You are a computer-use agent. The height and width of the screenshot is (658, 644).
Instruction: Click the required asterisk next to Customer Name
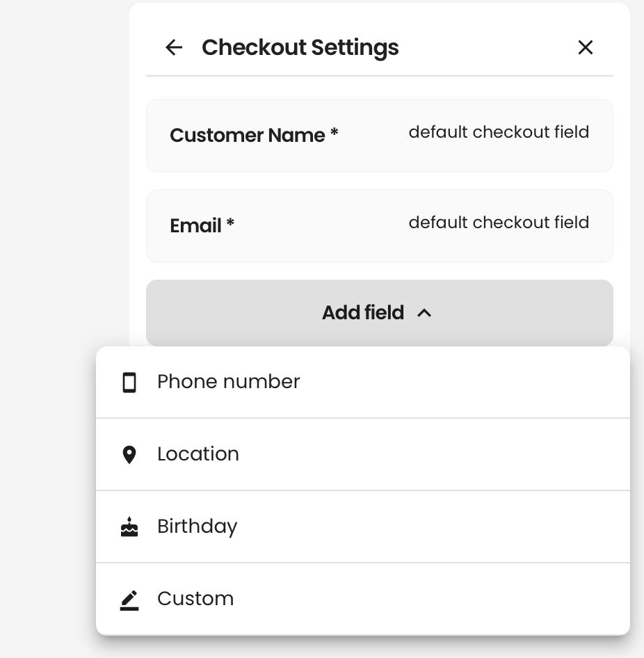point(334,133)
